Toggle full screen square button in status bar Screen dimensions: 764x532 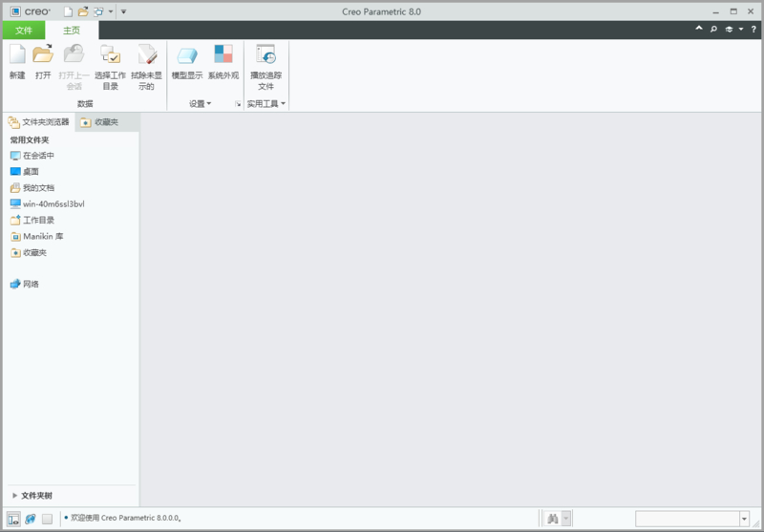(x=47, y=519)
